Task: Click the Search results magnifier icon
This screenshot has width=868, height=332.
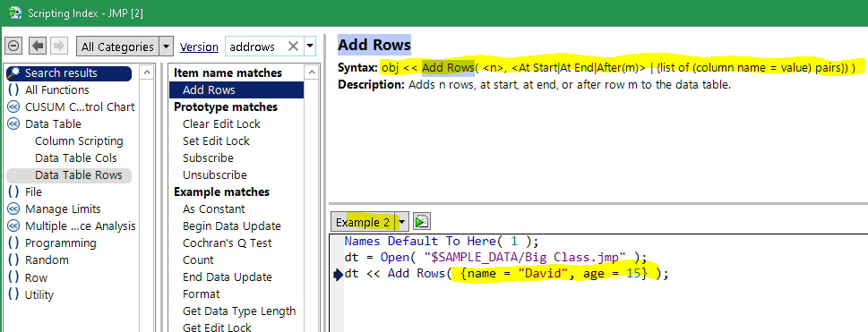Action: point(14,73)
